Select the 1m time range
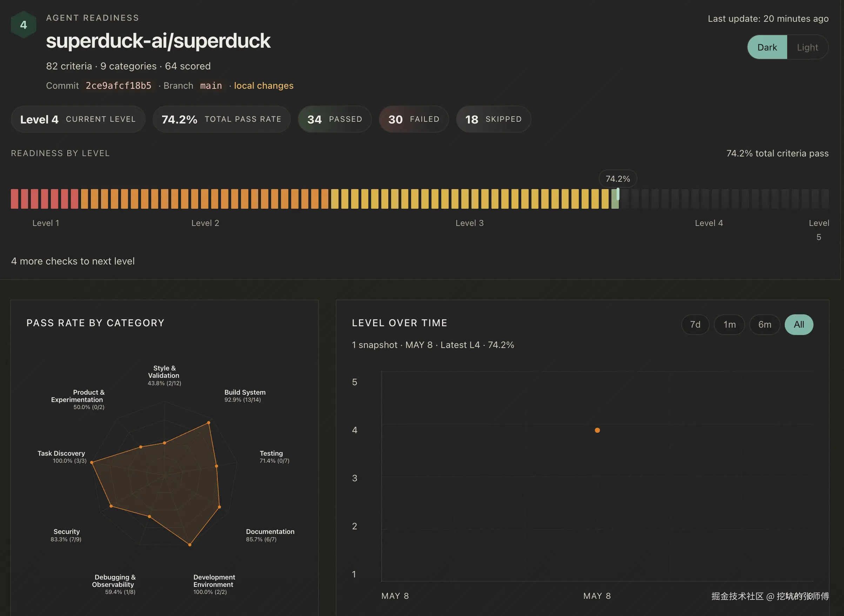The height and width of the screenshot is (616, 844). (x=729, y=324)
